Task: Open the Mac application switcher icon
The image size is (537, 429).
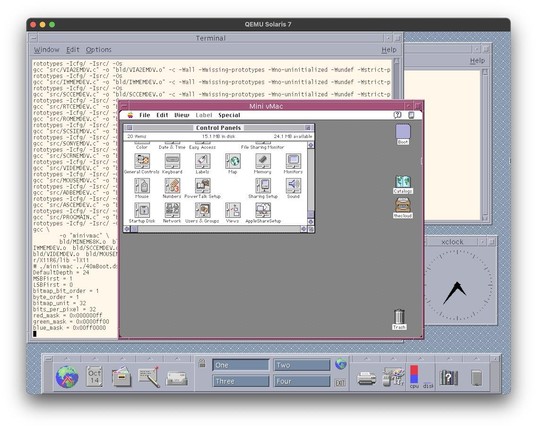Action: coord(411,115)
